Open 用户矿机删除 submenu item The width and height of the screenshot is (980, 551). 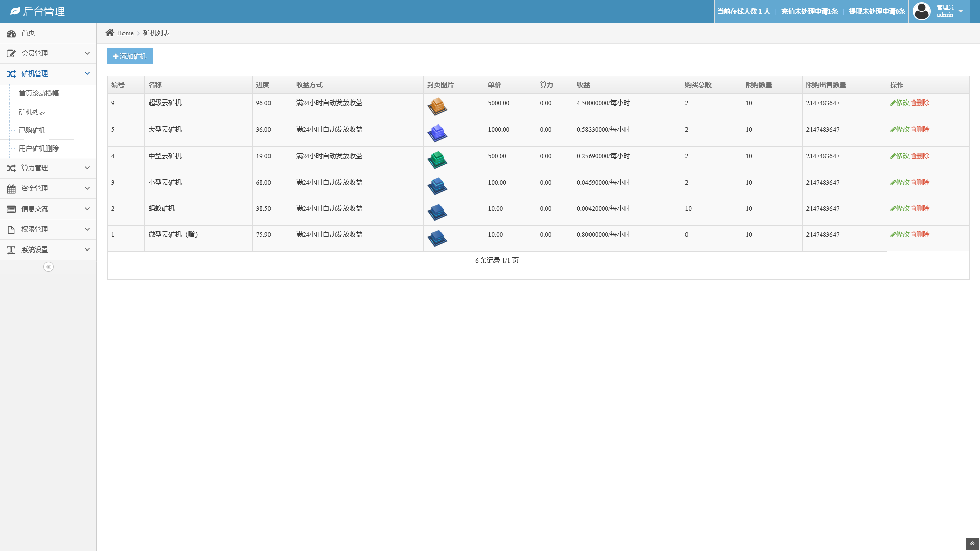pyautogui.click(x=39, y=148)
